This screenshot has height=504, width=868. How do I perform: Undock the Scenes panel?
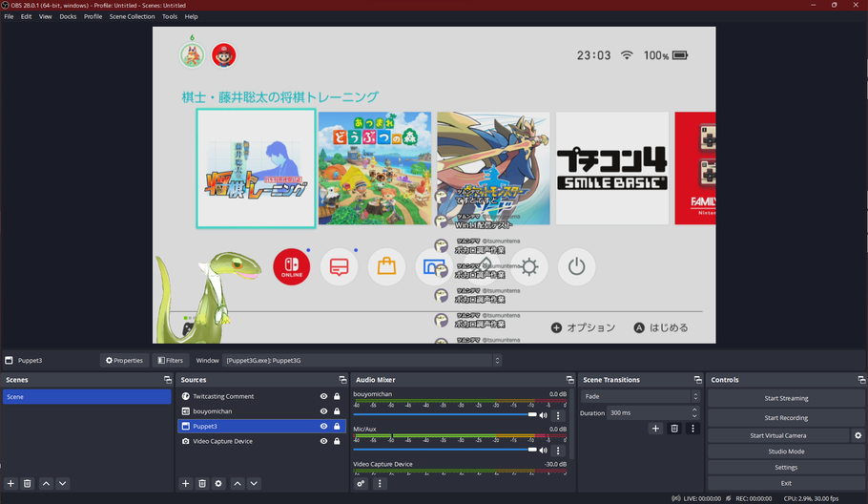point(168,380)
